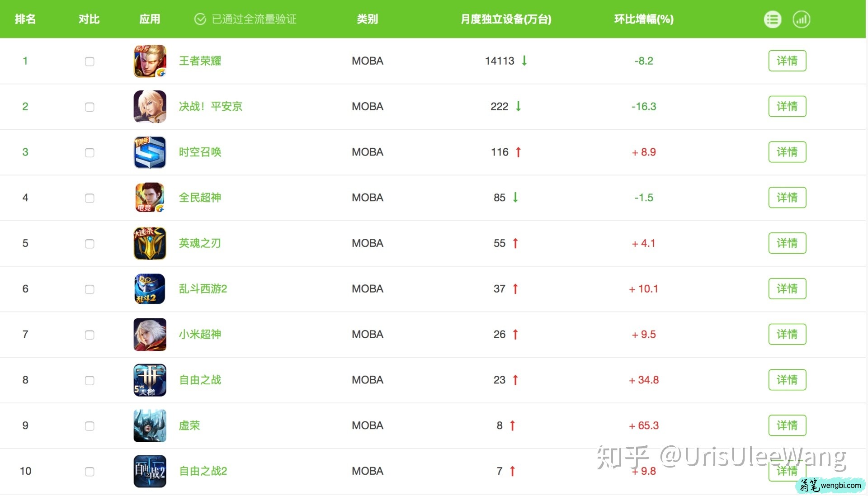Click the 排名 column header
Image resolution: width=868 pixels, height=496 pixels.
(x=25, y=19)
